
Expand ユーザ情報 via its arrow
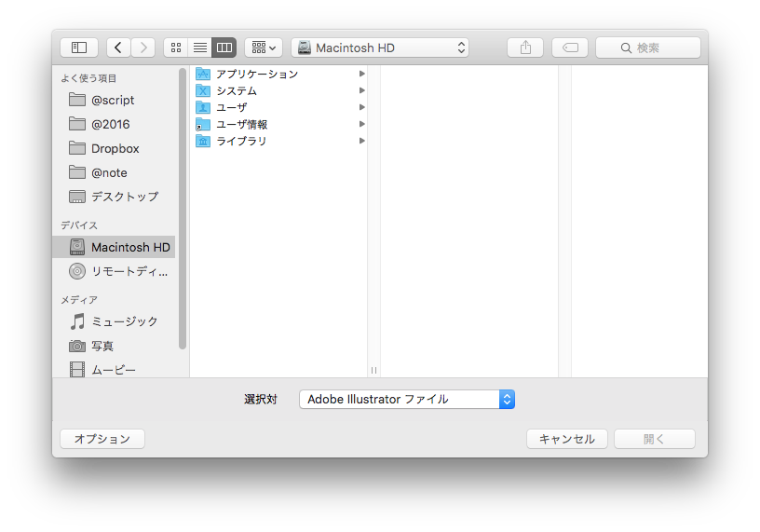(x=361, y=124)
